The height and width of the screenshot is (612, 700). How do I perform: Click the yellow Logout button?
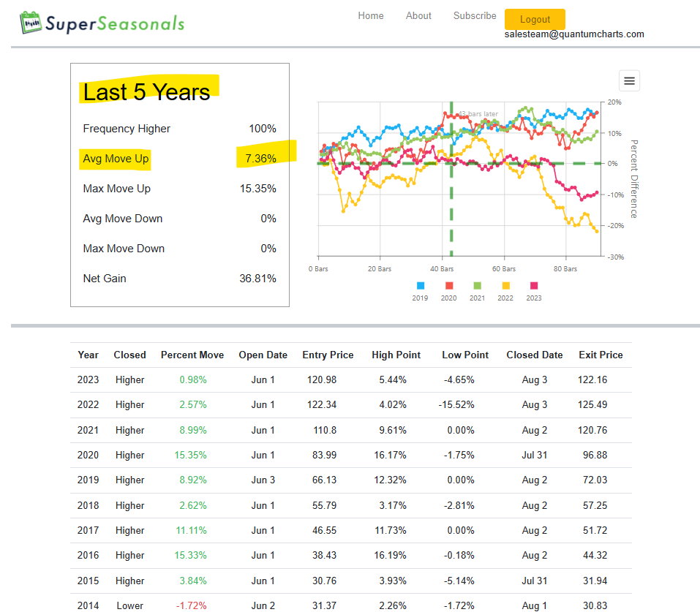(535, 19)
